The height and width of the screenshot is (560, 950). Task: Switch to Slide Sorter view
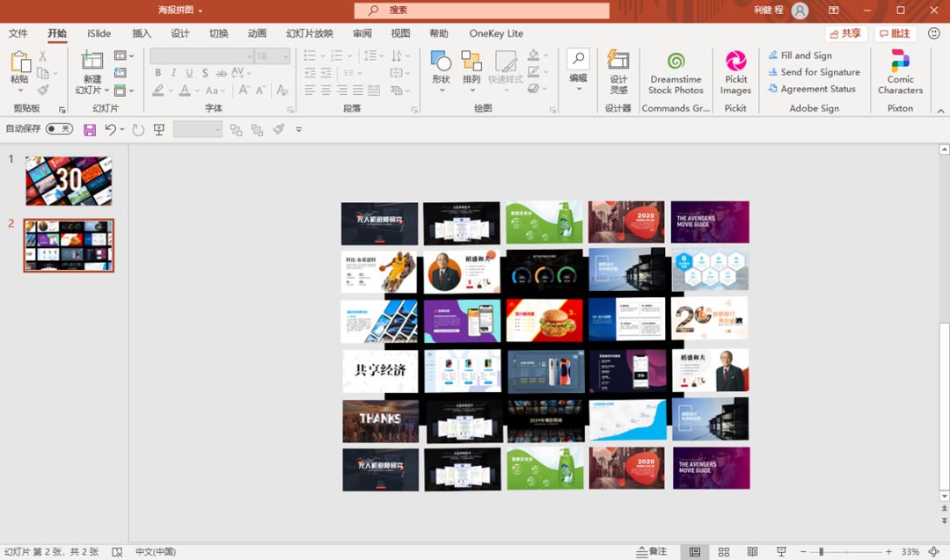(x=723, y=551)
